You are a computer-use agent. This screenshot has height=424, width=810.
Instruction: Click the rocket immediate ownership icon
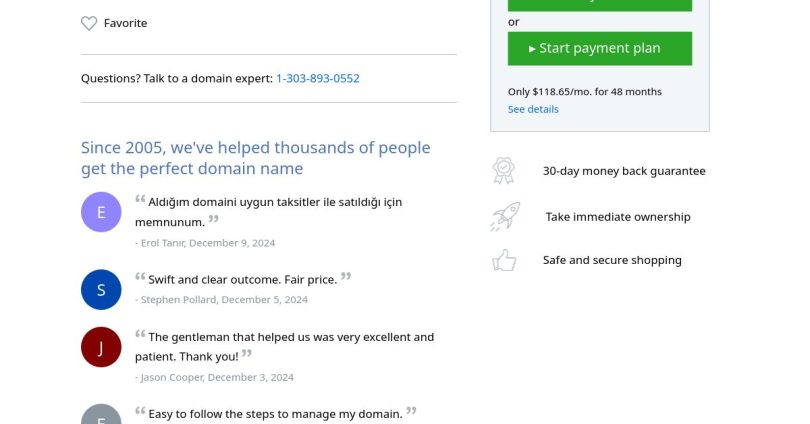point(505,216)
